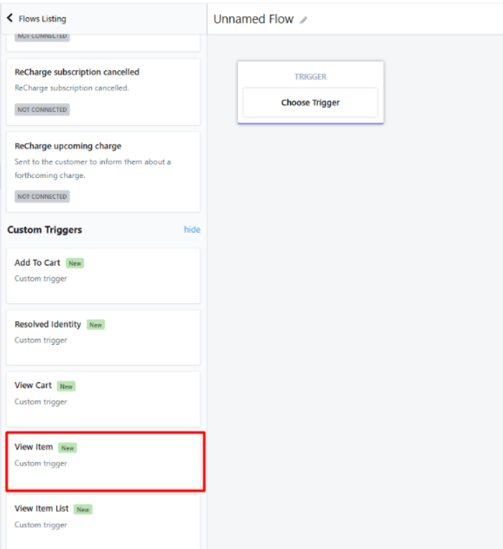Select the View Item List custom trigger
Viewport: 503px width, 549px height.
[x=104, y=522]
